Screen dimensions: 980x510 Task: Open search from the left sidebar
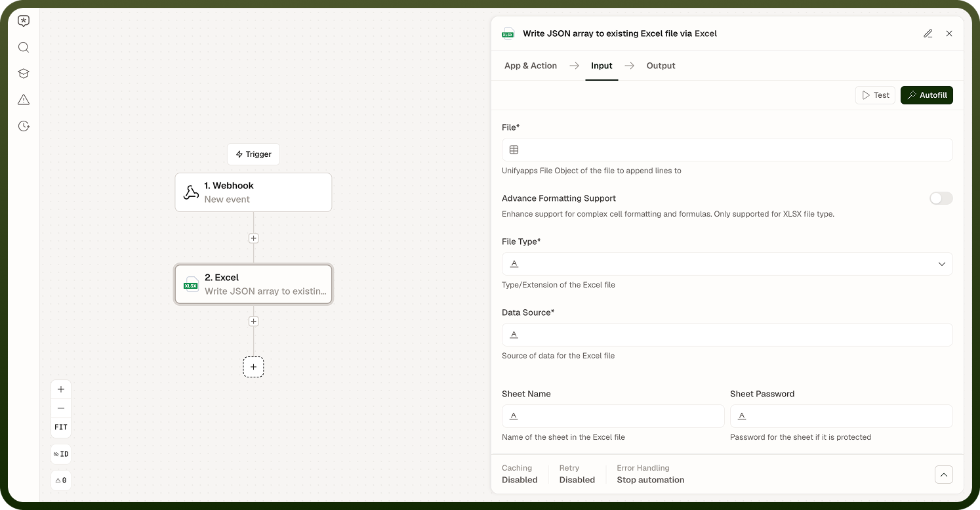[24, 47]
